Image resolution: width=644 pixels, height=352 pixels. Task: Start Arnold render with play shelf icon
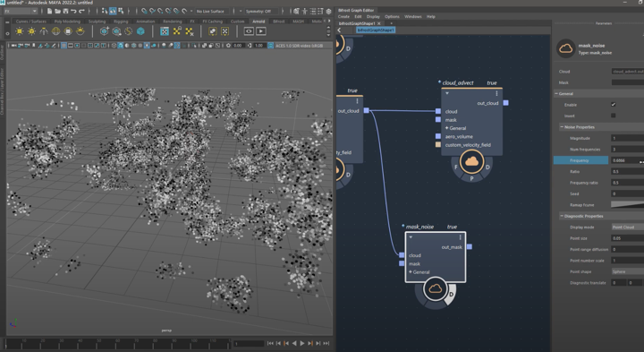(261, 31)
